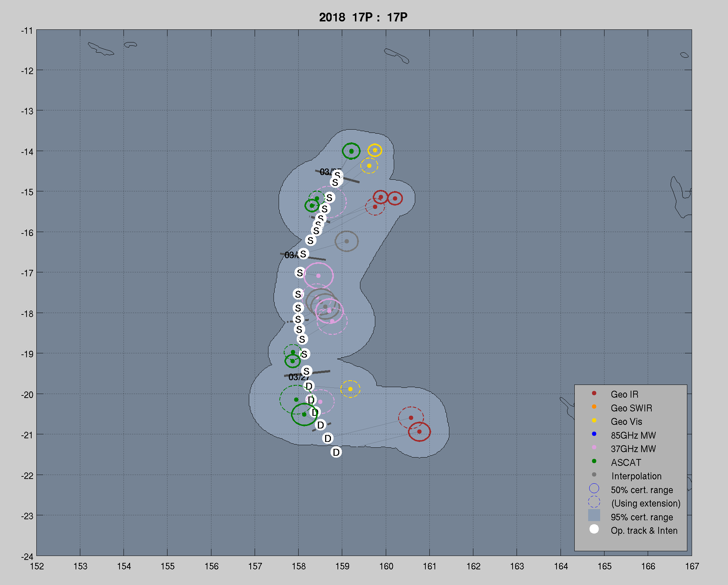The width and height of the screenshot is (728, 585).
Task: Select the bottommost D track marker
Action: point(336,452)
